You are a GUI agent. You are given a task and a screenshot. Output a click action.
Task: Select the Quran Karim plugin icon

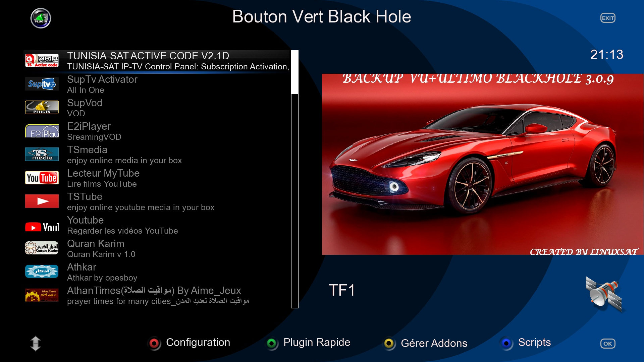42,248
